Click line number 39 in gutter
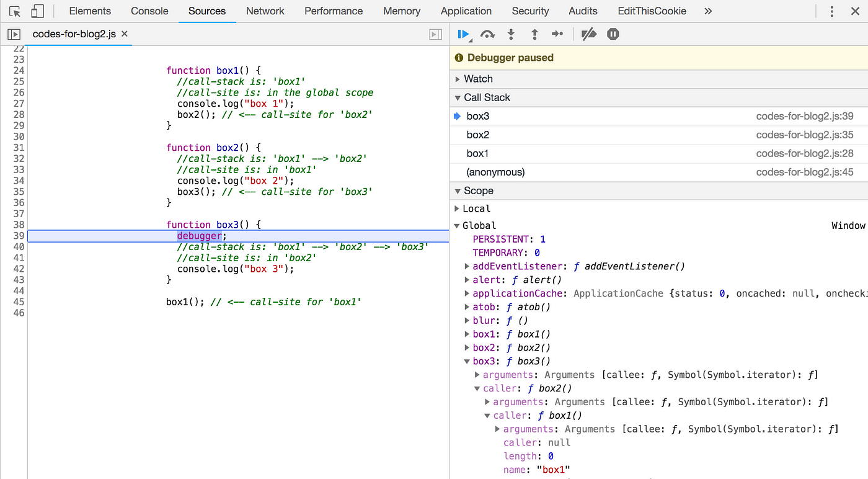 18,236
